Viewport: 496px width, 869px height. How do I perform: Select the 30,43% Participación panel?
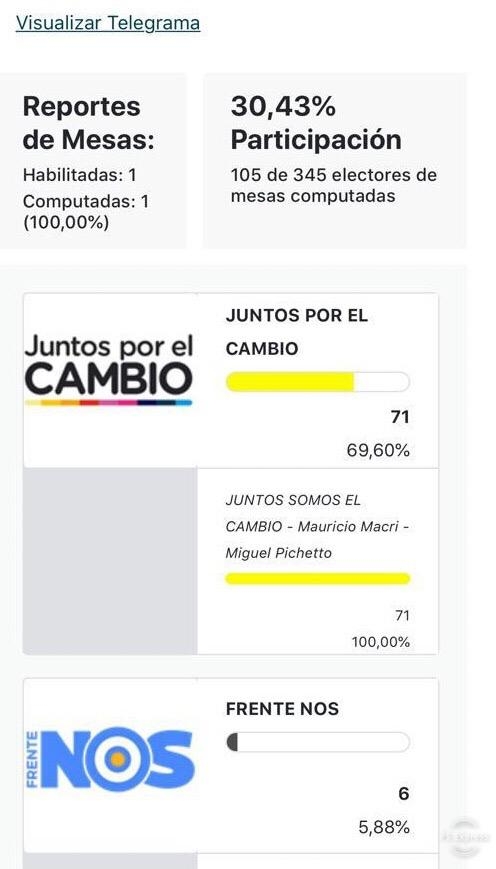(335, 161)
